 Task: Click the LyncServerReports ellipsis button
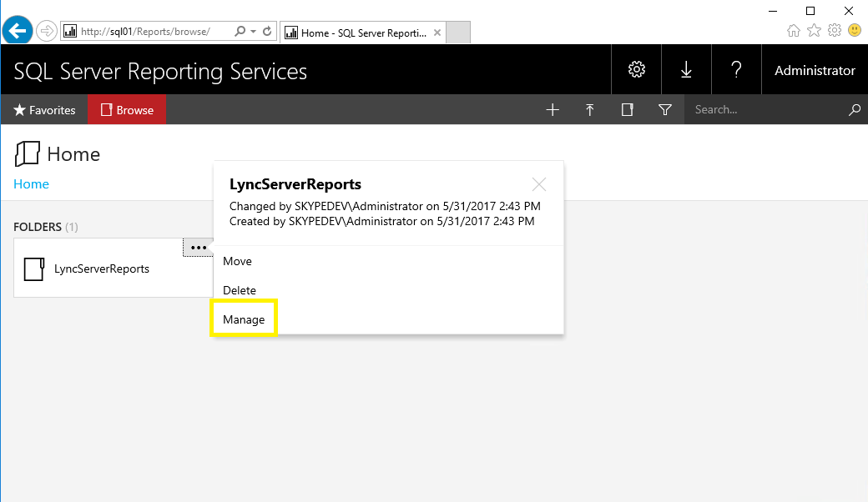pyautogui.click(x=198, y=248)
